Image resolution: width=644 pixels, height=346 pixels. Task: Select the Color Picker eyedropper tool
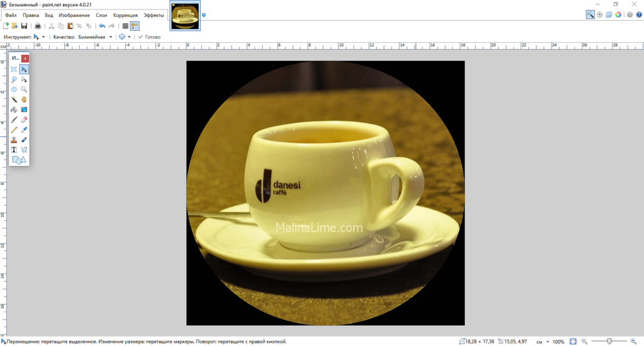coord(24,130)
